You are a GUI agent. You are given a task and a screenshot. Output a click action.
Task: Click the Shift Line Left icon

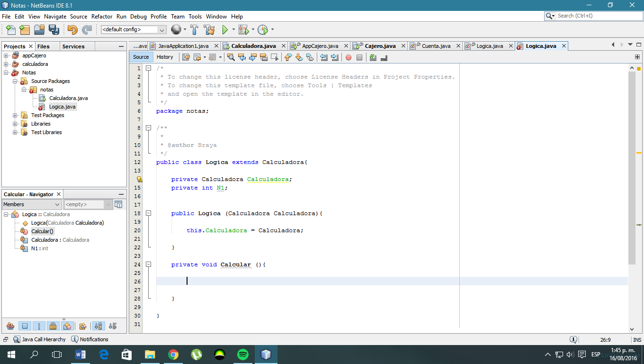coord(324,57)
